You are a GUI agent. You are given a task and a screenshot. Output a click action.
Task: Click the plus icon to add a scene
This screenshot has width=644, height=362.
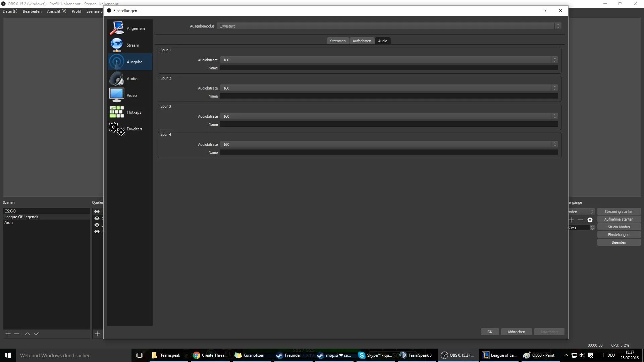7,334
